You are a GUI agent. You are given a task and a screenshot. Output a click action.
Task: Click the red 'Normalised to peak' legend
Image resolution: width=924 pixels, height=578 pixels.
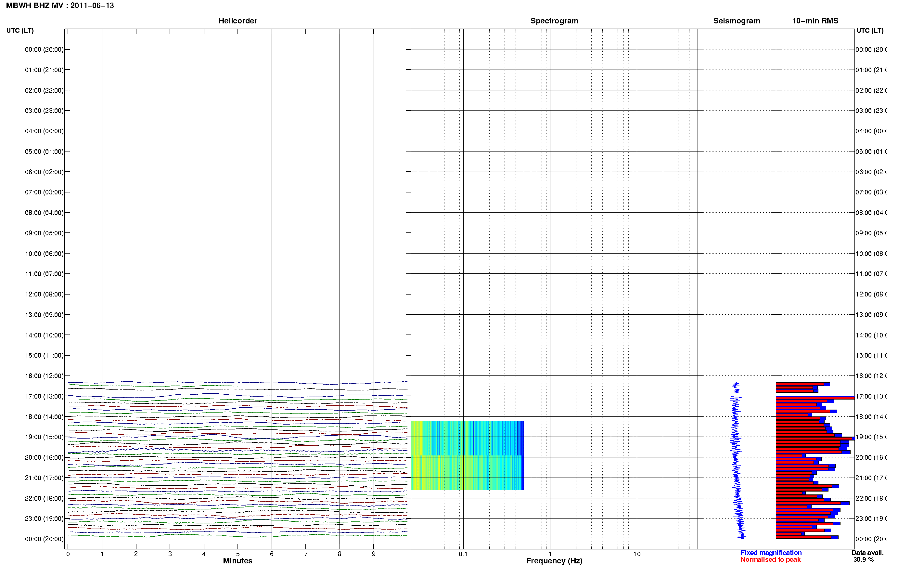tap(770, 560)
